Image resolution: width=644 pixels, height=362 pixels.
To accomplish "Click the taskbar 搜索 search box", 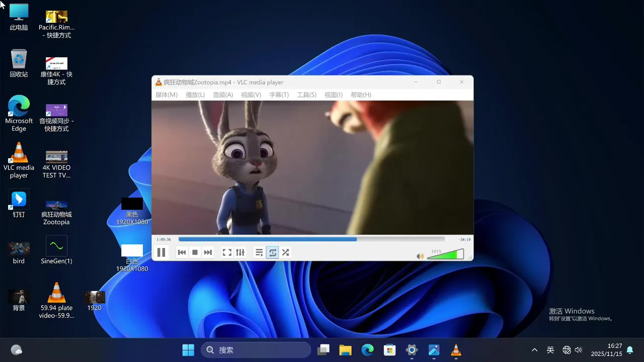I will coord(256,350).
